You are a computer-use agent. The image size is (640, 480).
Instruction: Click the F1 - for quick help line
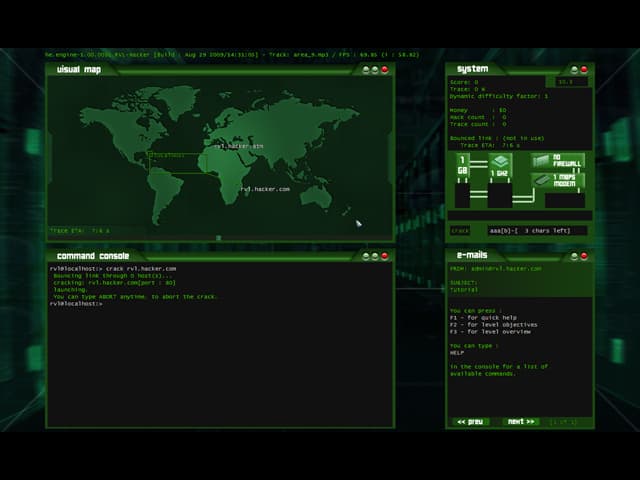coord(483,318)
